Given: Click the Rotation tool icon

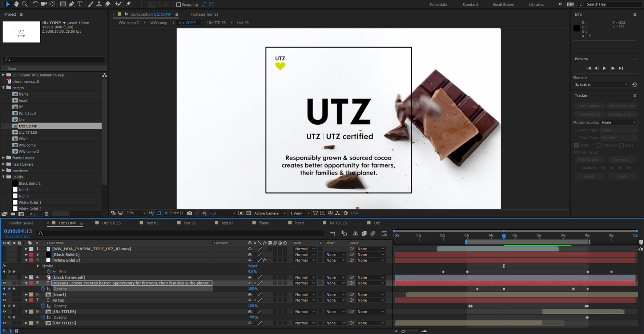Looking at the screenshot, I should pos(35,4).
